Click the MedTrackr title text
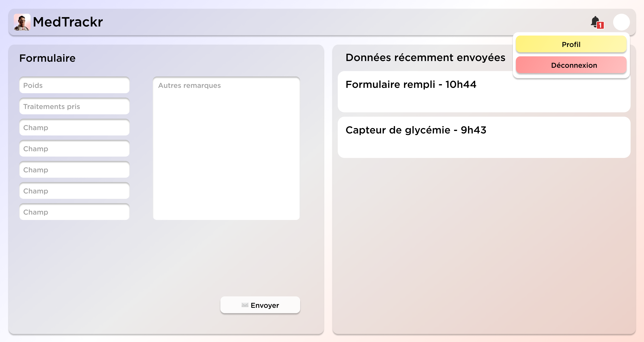The width and height of the screenshot is (644, 342). pos(68,22)
